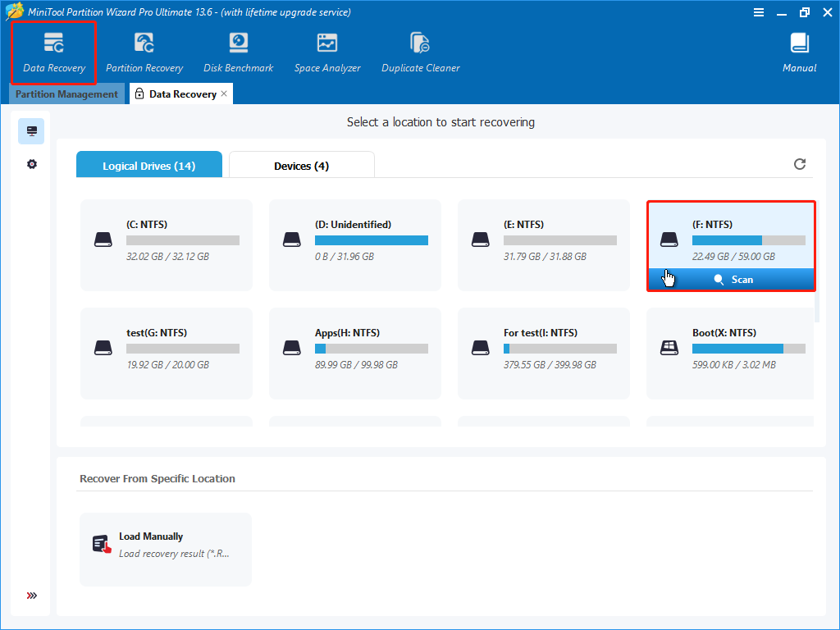Click the test(G: NTFS) drive icon
This screenshot has width=840, height=630.
pyautogui.click(x=103, y=348)
